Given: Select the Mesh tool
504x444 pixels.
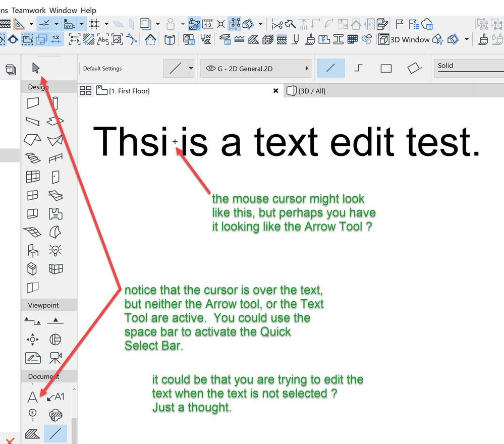Looking at the screenshot, I should (32, 232).
